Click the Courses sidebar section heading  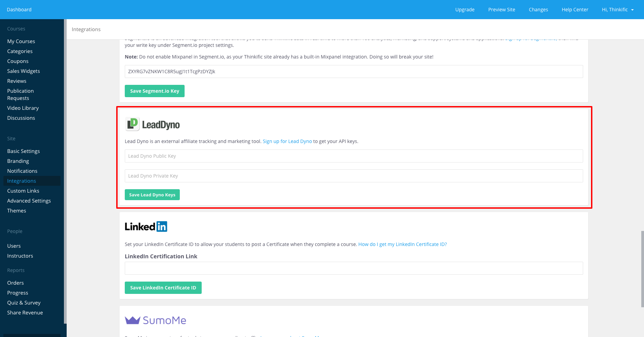coord(16,29)
